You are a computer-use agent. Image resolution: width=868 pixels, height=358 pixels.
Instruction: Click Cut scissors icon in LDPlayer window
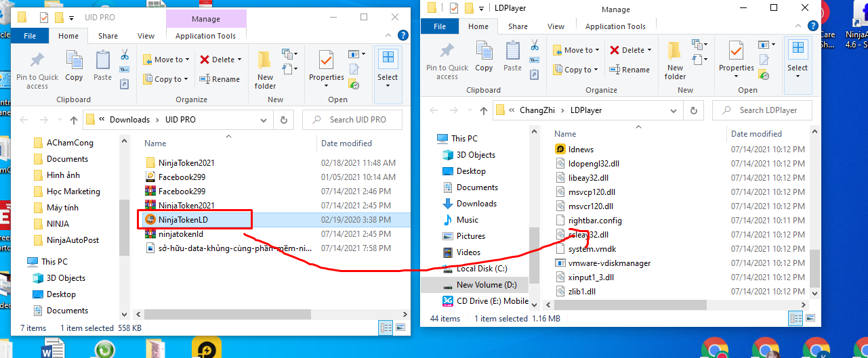click(x=535, y=45)
